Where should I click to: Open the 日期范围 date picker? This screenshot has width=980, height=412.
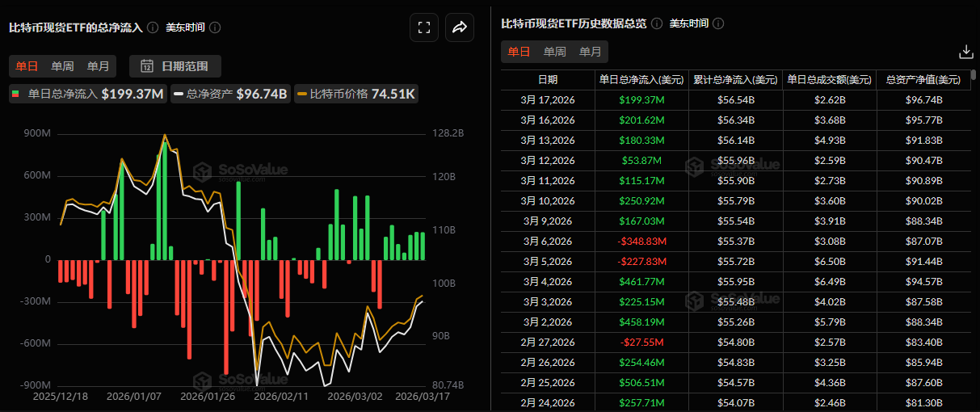[175, 66]
